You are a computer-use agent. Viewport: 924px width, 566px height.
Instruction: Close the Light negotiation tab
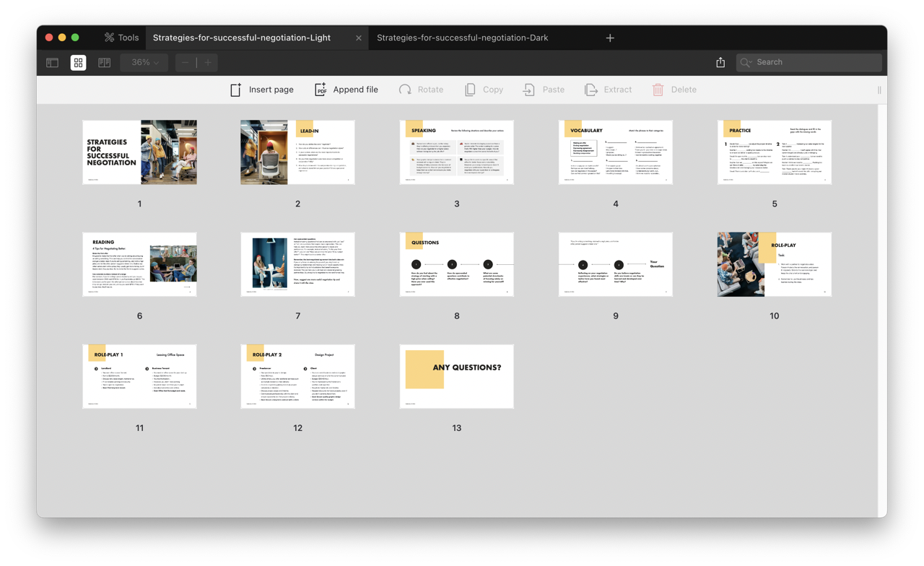359,38
